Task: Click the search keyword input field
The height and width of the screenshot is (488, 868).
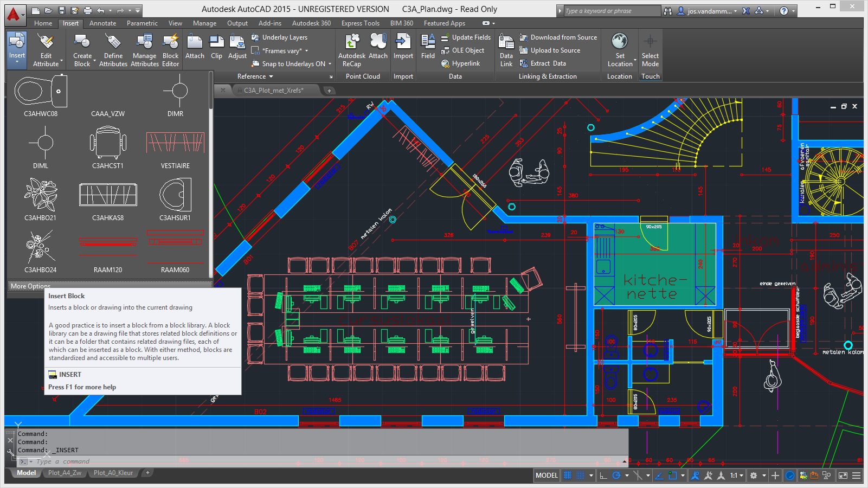Action: (x=612, y=11)
